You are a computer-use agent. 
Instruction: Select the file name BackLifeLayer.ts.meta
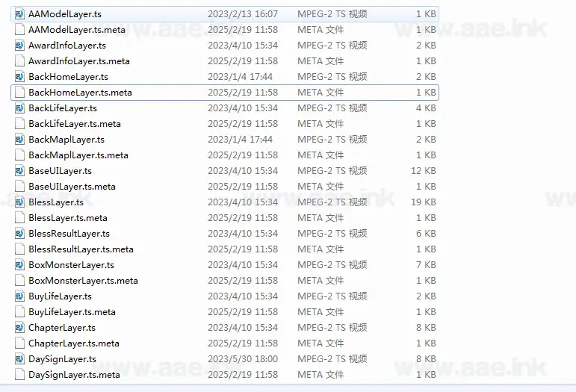pos(75,124)
